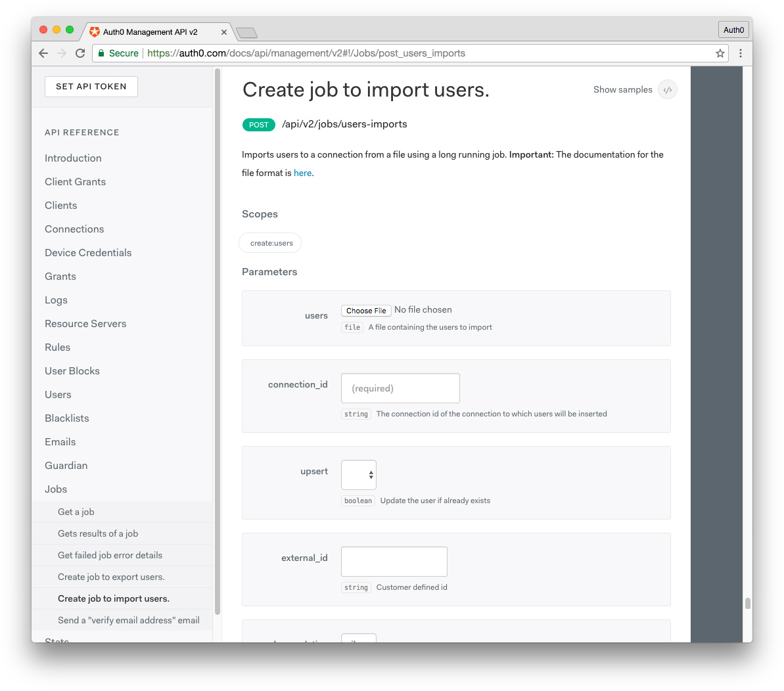The width and height of the screenshot is (784, 691).
Task: Click Show samples text
Action: 622,90
